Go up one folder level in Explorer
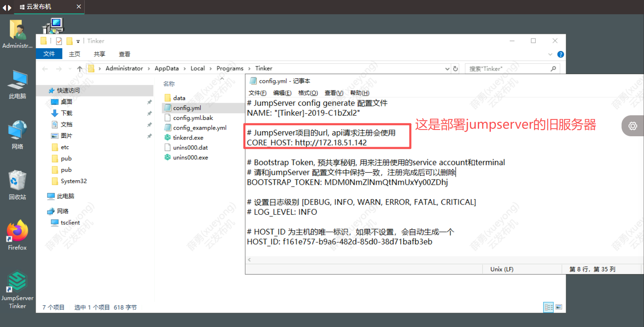The height and width of the screenshot is (327, 644). tap(80, 69)
